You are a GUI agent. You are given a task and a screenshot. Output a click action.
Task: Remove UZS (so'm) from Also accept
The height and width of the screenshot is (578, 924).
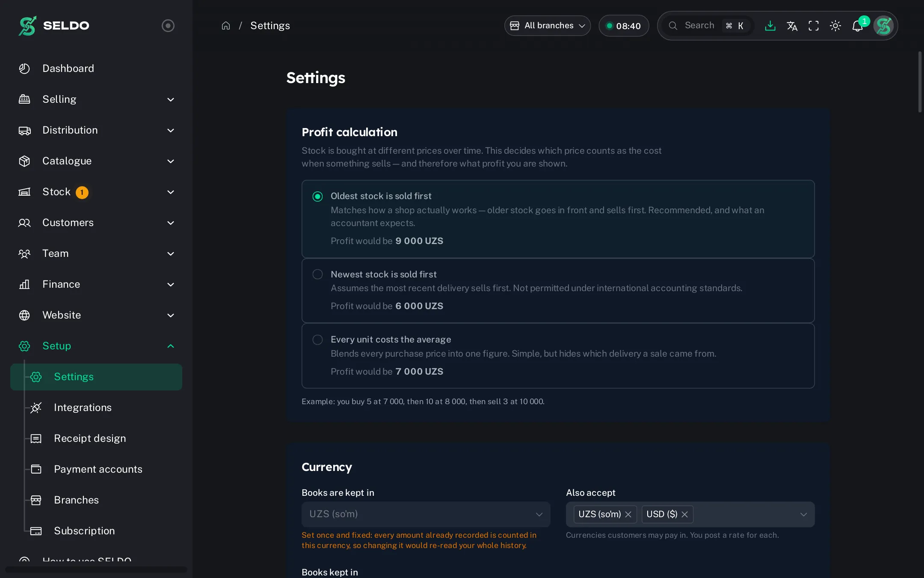(x=628, y=514)
